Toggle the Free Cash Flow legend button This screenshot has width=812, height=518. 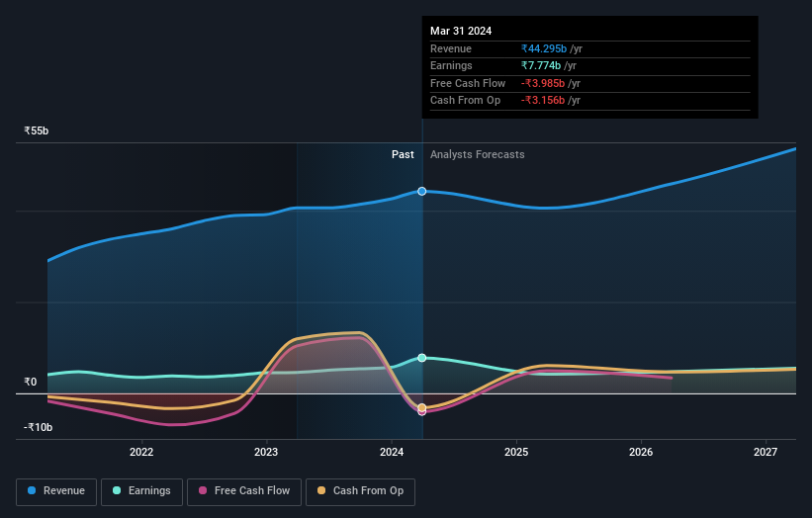[x=244, y=491]
